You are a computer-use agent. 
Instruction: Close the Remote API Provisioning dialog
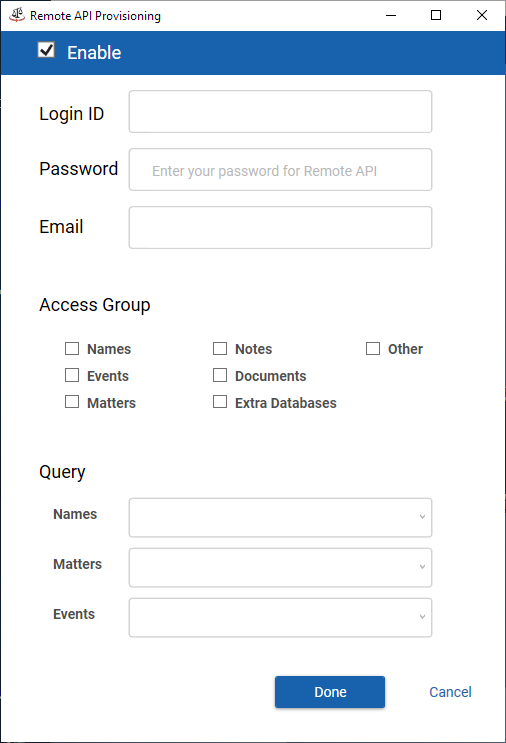coord(482,15)
